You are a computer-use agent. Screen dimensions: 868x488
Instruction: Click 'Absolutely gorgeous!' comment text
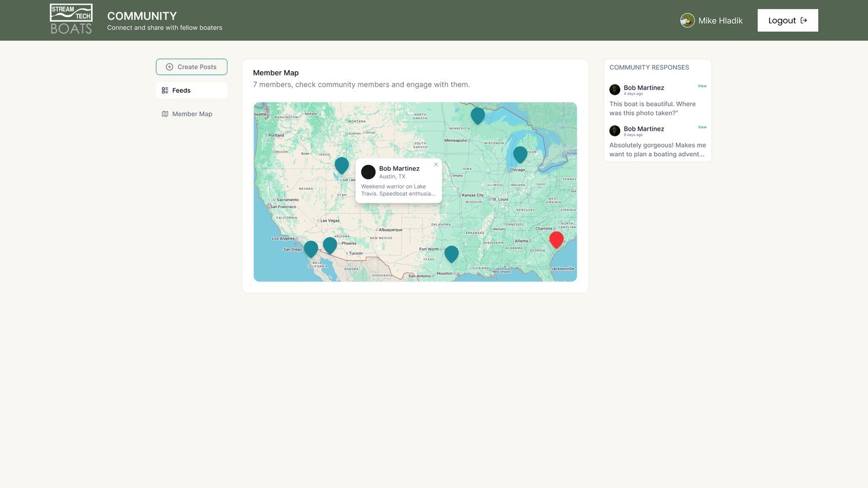point(657,149)
